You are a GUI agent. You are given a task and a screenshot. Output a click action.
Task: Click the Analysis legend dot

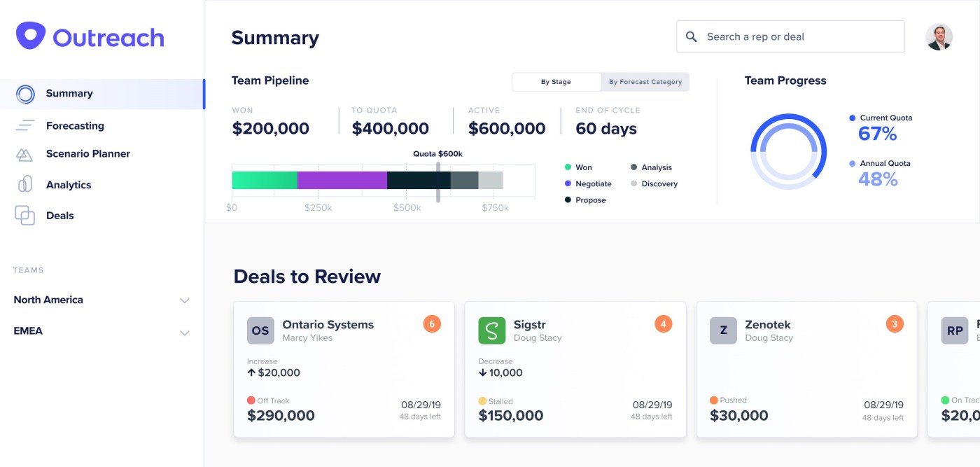tap(633, 167)
